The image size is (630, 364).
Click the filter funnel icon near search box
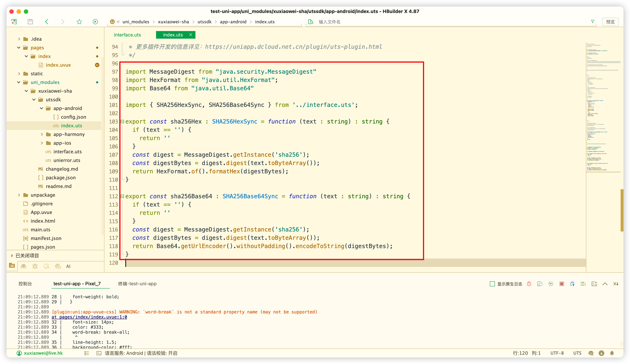(x=592, y=22)
